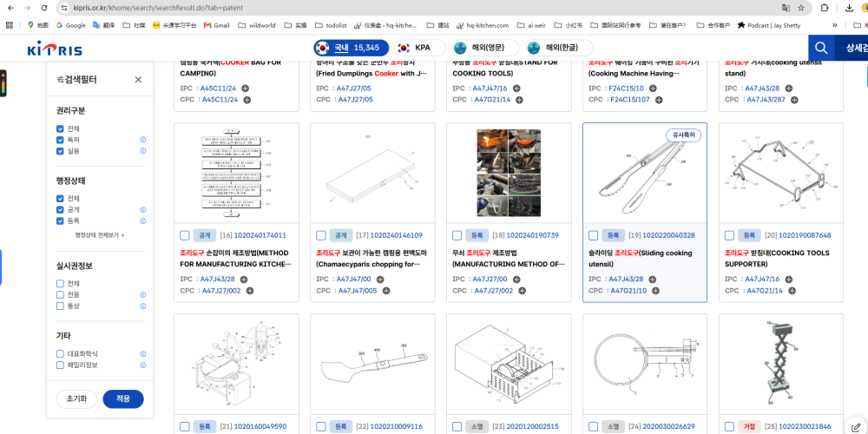This screenshot has height=434, width=868.
Task: Click info icon next to 통상
Action: pos(143,306)
